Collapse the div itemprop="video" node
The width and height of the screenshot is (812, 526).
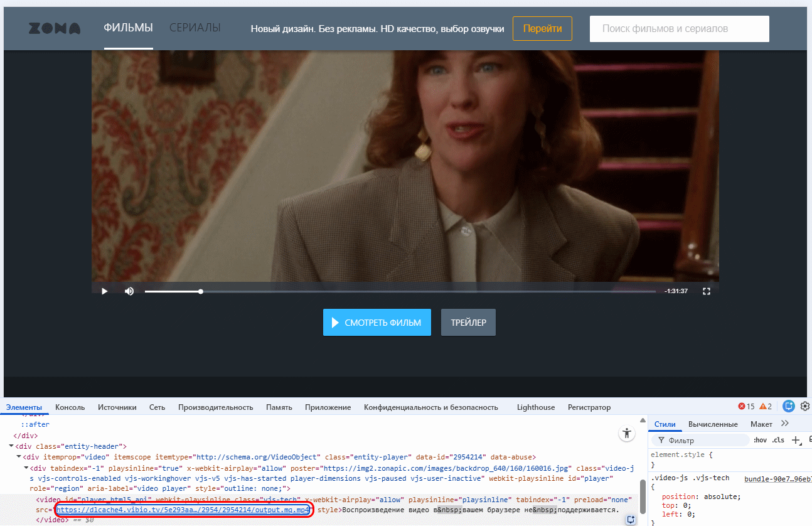(19, 457)
